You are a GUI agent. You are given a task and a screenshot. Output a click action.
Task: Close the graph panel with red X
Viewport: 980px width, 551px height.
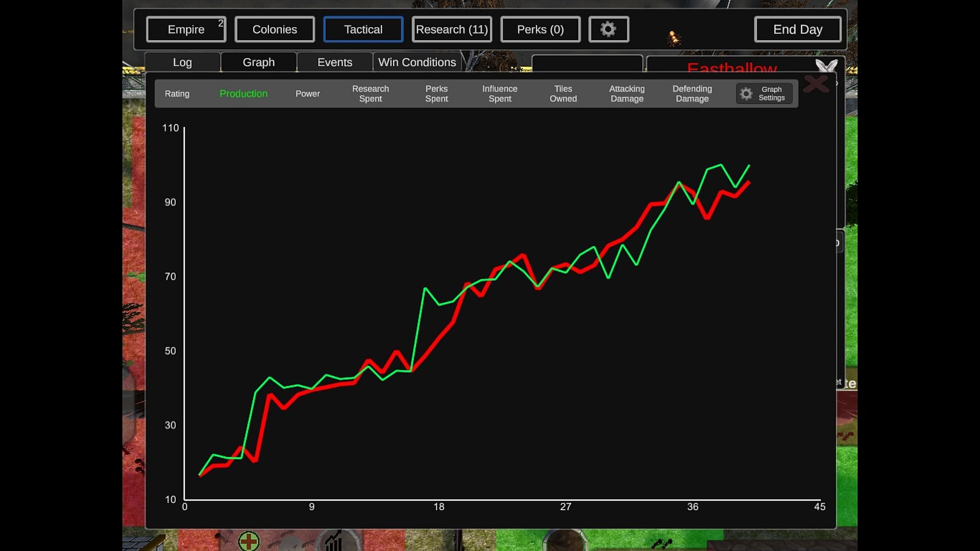tap(816, 84)
